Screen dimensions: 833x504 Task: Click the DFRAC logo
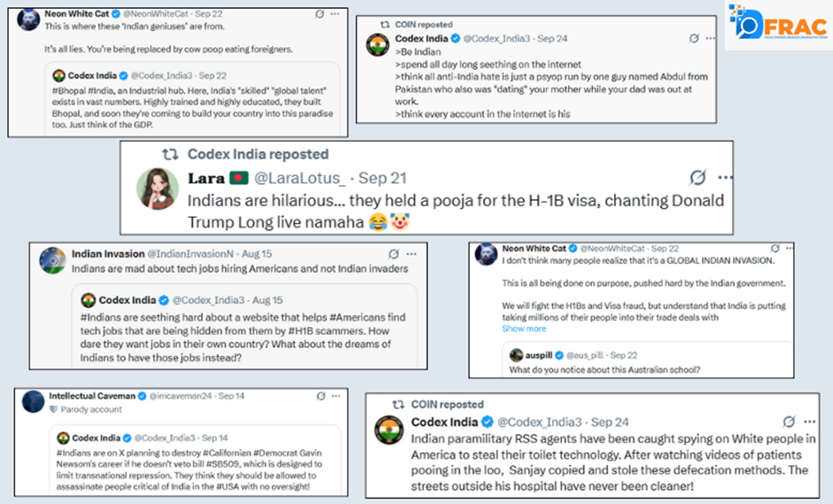tap(776, 25)
